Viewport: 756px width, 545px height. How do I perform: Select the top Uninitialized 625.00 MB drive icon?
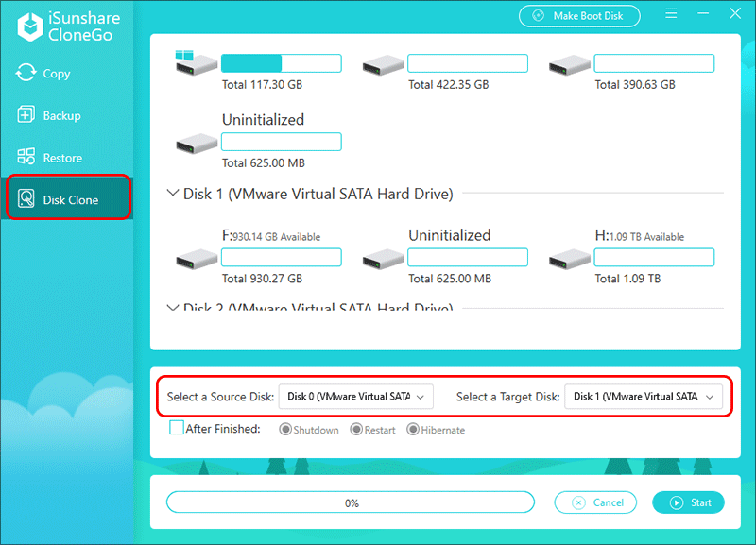click(x=197, y=144)
